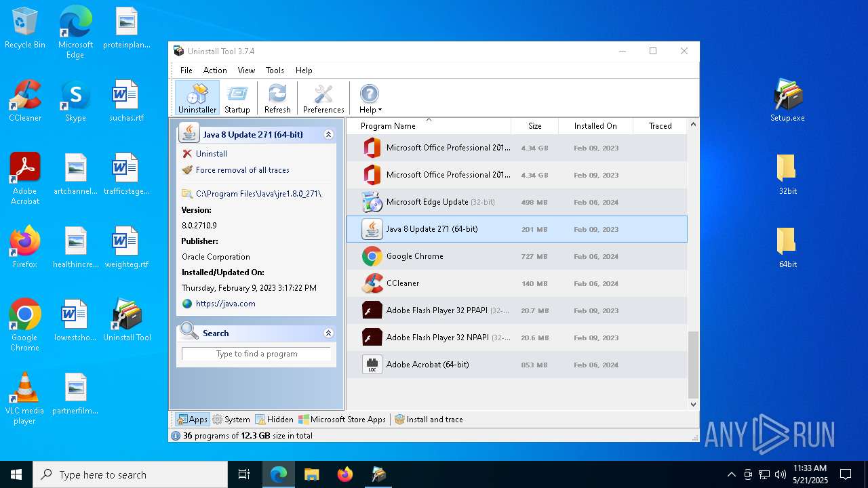Open Preferences from the toolbar

point(323,98)
